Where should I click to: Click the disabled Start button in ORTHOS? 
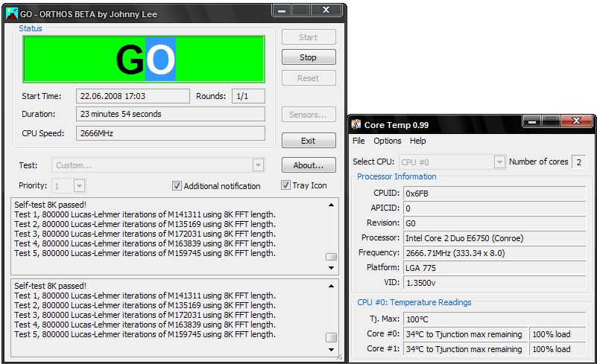309,37
